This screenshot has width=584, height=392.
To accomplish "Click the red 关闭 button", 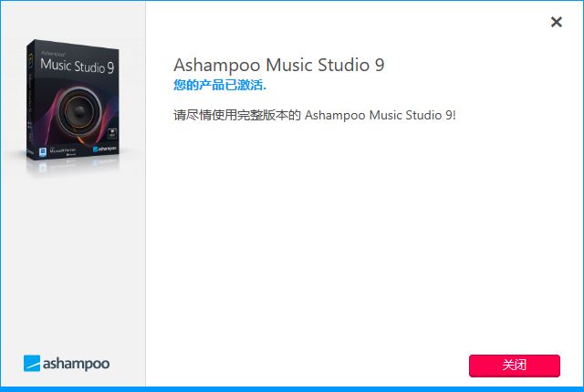I will point(515,366).
